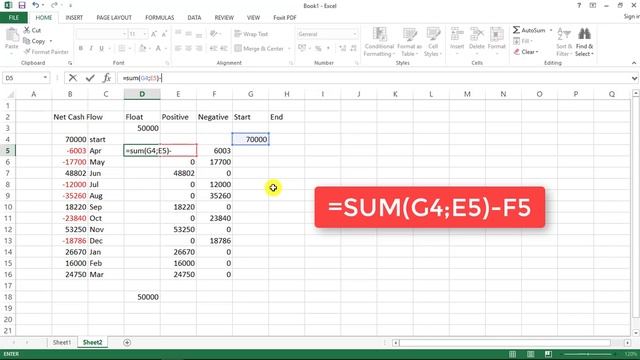
Task: Click the Delete cells icon
Action: pos(477,35)
